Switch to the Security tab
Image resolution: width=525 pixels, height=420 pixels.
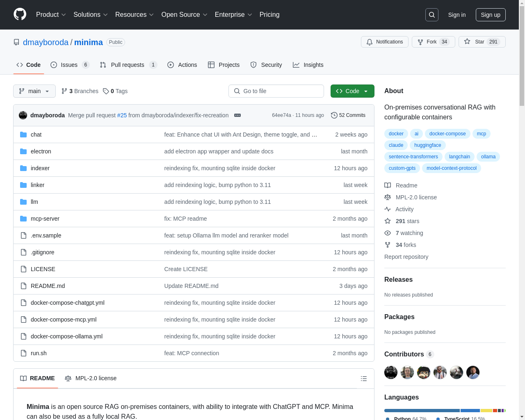(266, 65)
